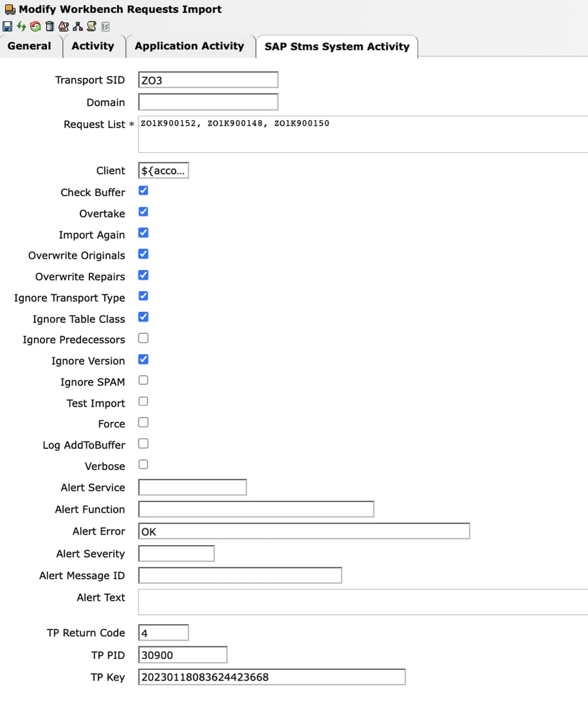The width and height of the screenshot is (588, 702).
Task: Click the Refresh icon with green arrows
Action: click(21, 26)
